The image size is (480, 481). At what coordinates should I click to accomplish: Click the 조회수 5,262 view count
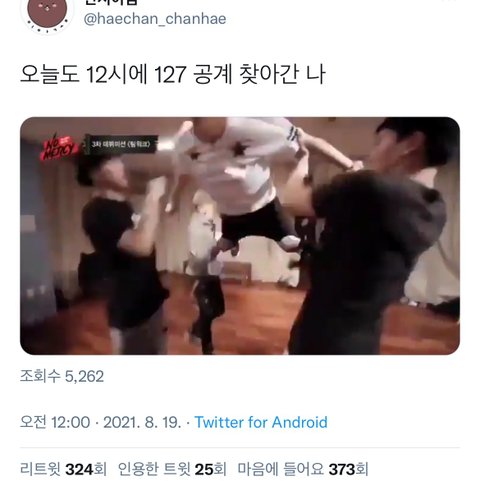[x=62, y=376]
